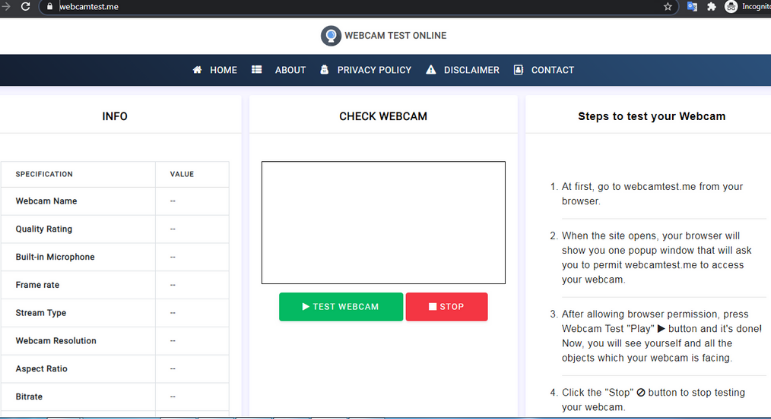771x419 pixels.
Task: Click the Contact card icon
Action: (x=518, y=70)
